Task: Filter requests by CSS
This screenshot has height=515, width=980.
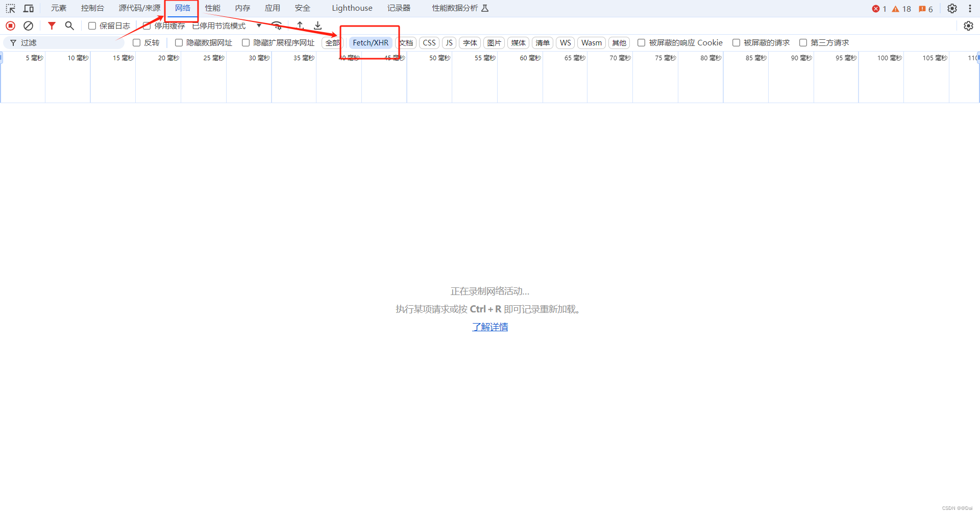Action: [429, 43]
